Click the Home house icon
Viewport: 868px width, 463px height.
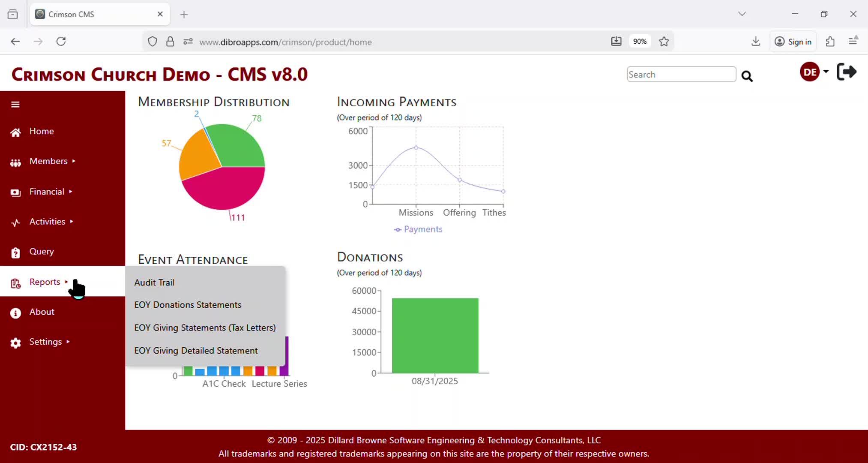pyautogui.click(x=15, y=132)
